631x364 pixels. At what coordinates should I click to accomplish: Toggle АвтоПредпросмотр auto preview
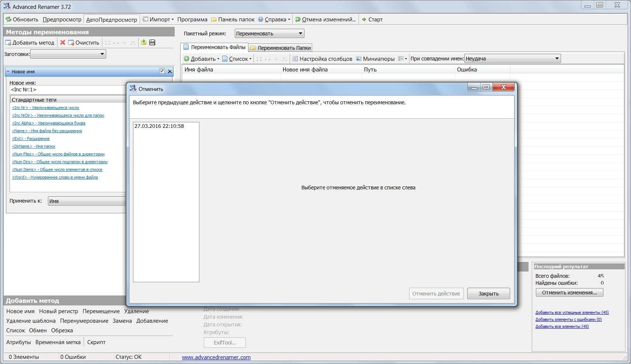[112, 20]
